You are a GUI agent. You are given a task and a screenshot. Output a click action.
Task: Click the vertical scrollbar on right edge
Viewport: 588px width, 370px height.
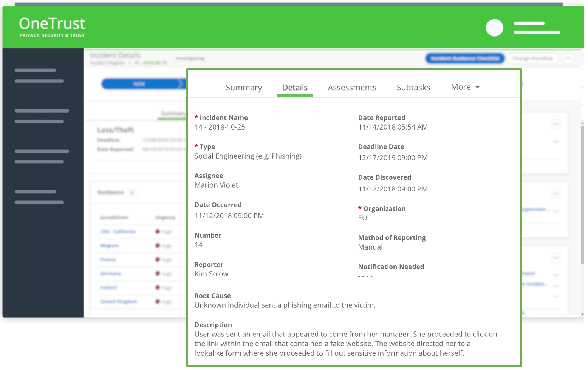click(582, 194)
